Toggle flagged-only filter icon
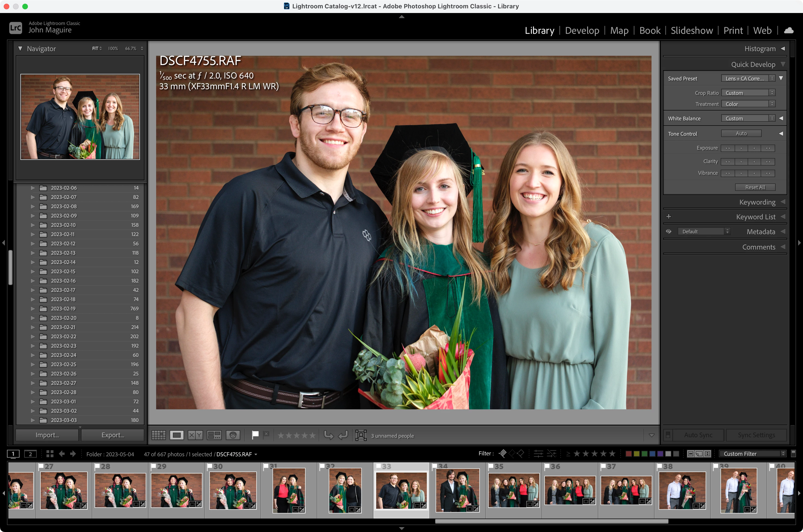803x532 pixels. point(503,453)
